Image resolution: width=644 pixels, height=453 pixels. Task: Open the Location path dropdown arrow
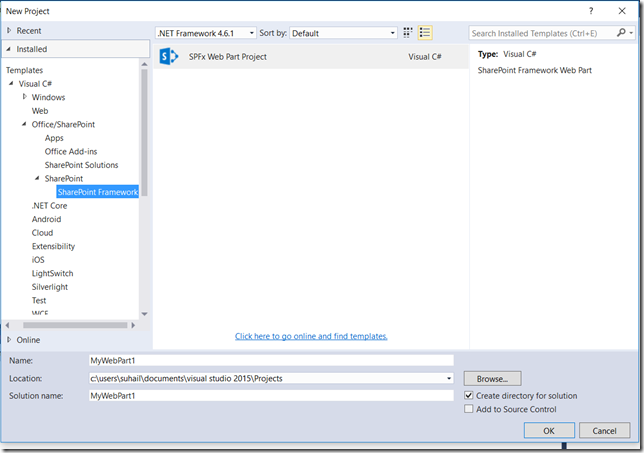(449, 378)
